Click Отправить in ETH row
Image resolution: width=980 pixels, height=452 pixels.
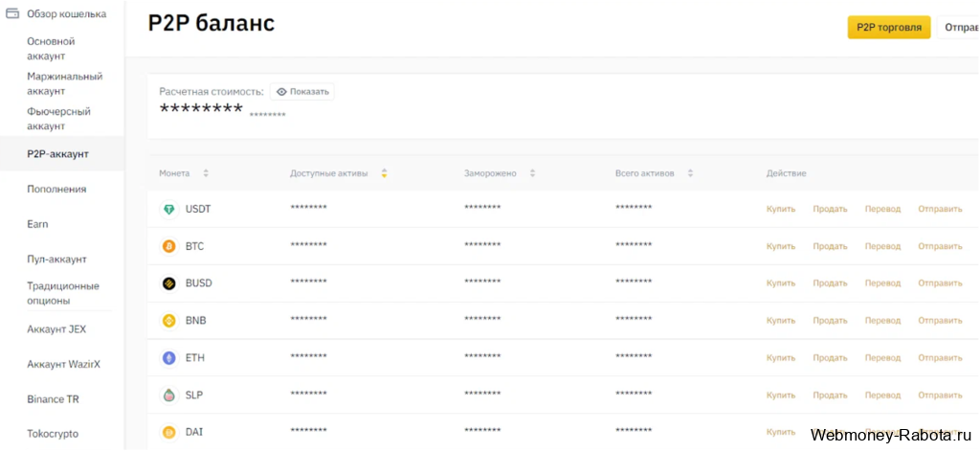click(x=940, y=357)
